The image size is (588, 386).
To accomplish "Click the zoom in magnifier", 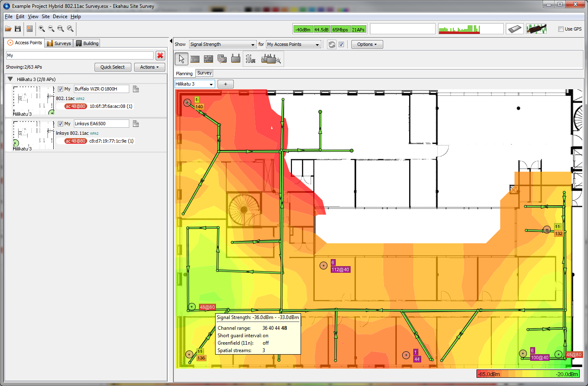I will coord(42,29).
